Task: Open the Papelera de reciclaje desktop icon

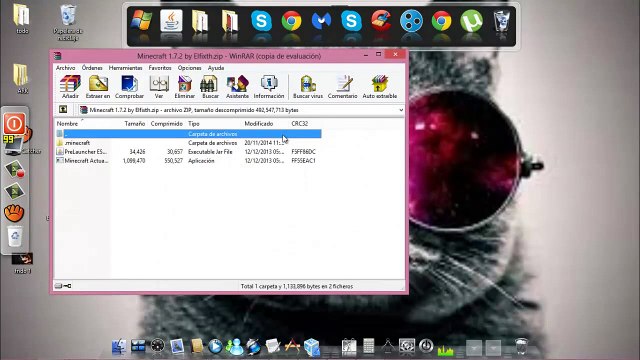Action: click(x=68, y=22)
